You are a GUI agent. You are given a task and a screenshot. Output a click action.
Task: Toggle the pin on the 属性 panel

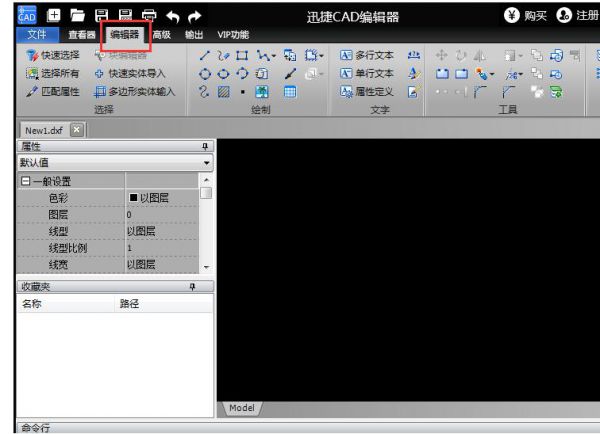[x=206, y=146]
